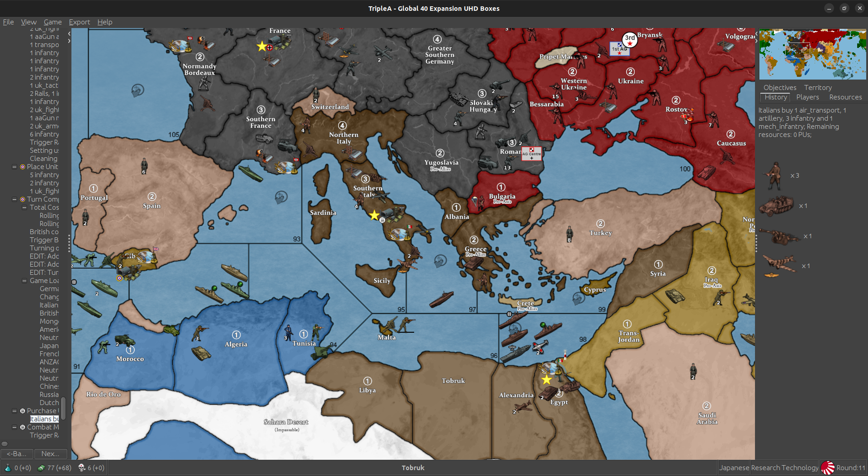The image size is (868, 476).
Task: Select the infantry unit in Spain
Action: [x=144, y=165]
